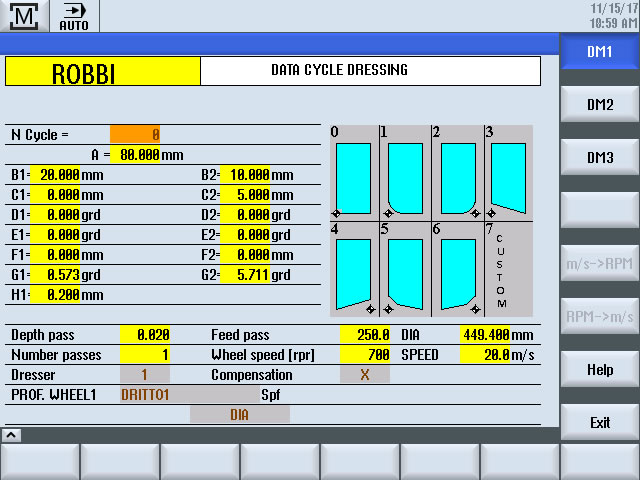
Task: Edit the F1 value field
Action: pos(55,255)
